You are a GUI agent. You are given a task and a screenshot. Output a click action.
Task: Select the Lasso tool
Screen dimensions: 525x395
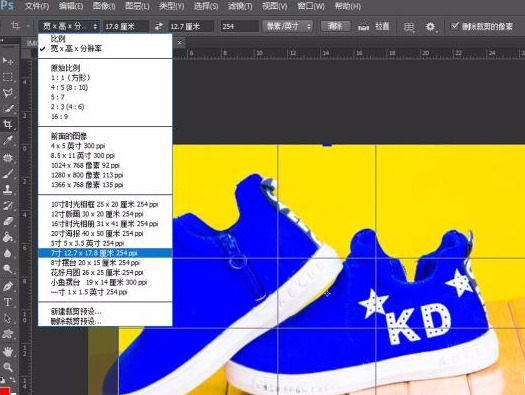[8, 93]
